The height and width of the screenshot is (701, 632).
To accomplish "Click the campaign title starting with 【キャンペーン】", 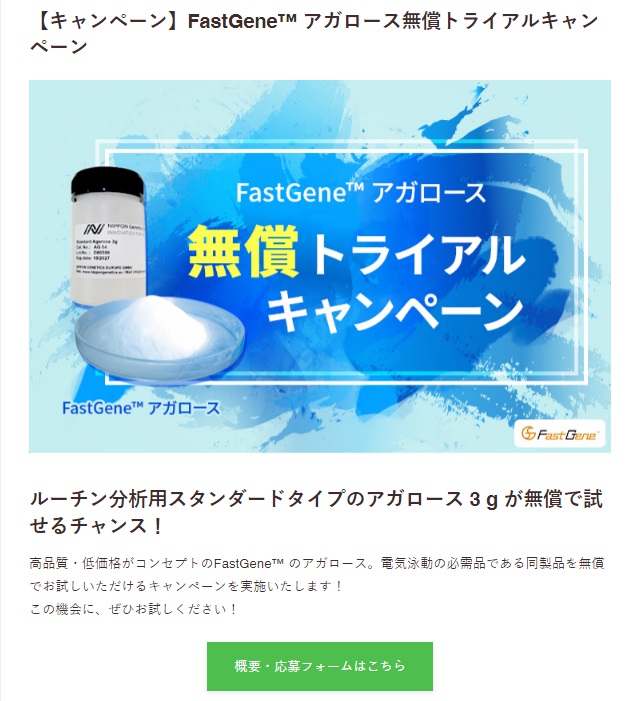I will (314, 34).
